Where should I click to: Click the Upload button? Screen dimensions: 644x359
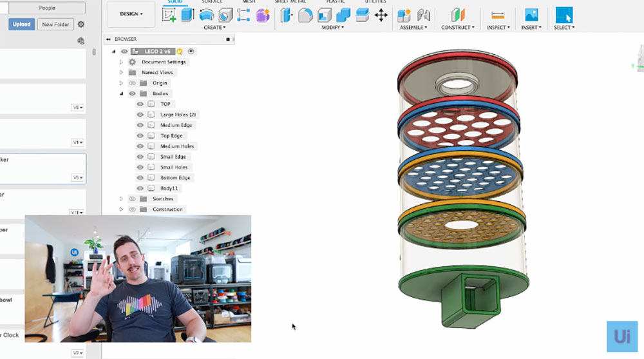click(21, 24)
